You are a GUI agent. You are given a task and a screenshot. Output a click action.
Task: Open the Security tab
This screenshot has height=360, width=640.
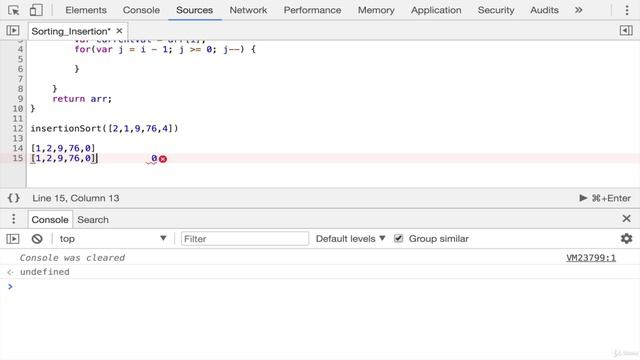coord(496,10)
